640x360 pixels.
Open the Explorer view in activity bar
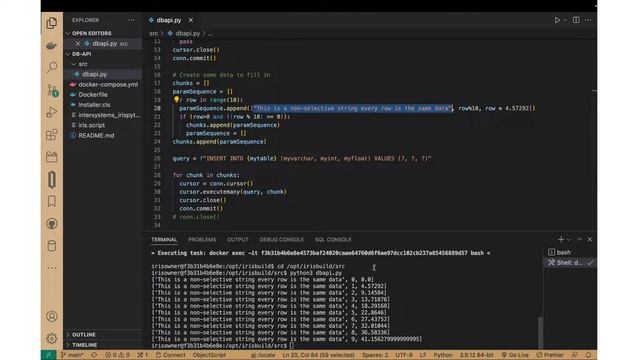(51, 23)
